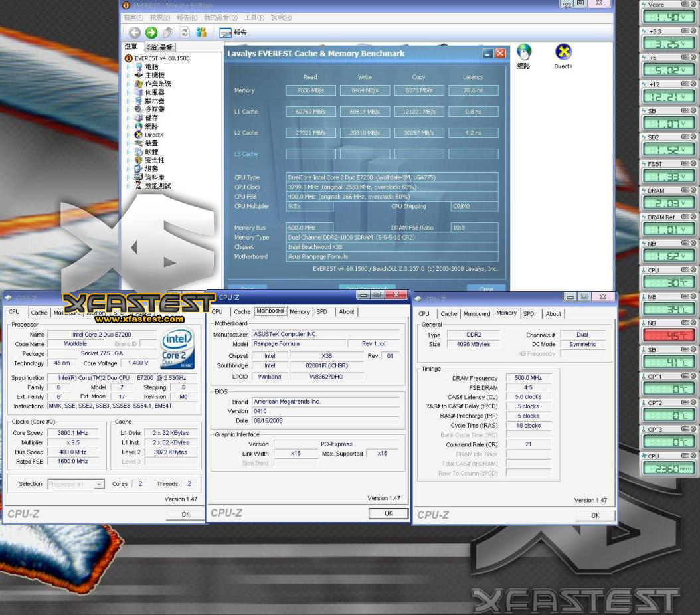Viewport: 700px width, 615px height.
Task: Expand the 組態 tree node arrow
Action: coord(129,169)
